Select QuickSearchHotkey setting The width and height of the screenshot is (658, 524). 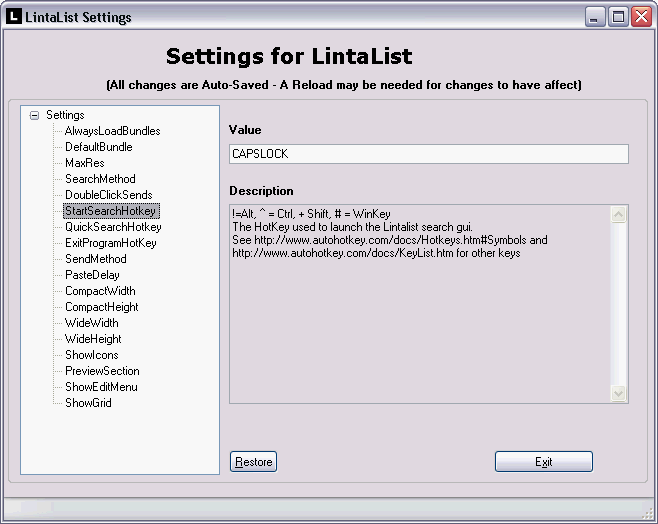click(113, 227)
